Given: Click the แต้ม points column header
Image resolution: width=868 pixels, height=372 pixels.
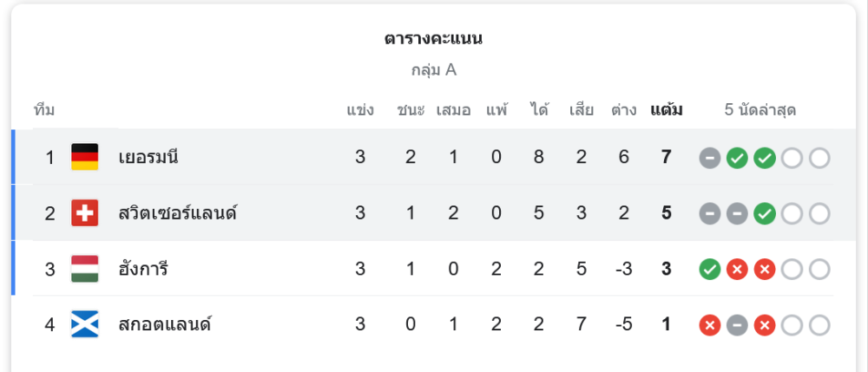Looking at the screenshot, I should [666, 110].
